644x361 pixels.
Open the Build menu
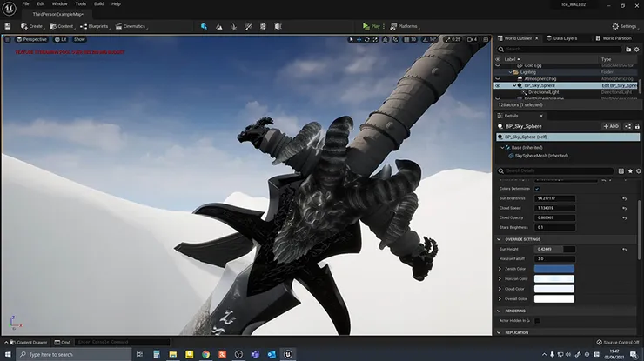[x=98, y=4]
